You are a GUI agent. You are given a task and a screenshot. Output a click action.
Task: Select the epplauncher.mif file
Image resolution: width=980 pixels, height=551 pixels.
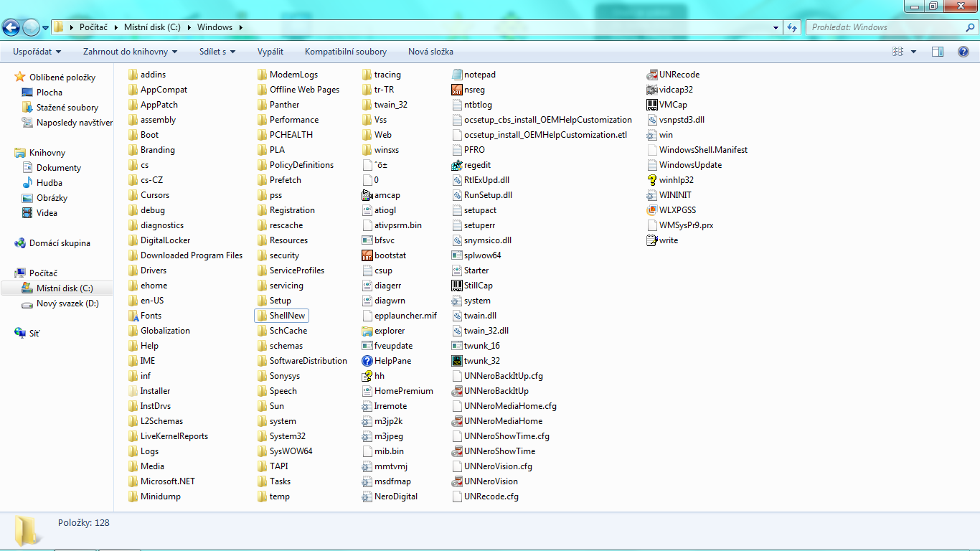[400, 316]
